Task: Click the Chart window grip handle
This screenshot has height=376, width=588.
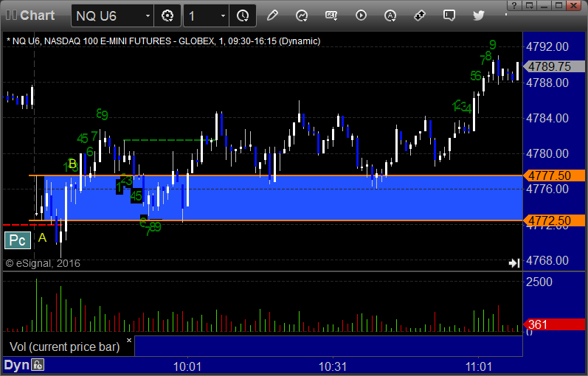Action: click(11, 15)
